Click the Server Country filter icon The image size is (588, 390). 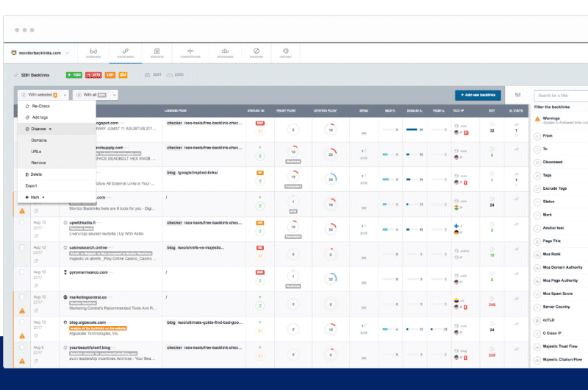(x=537, y=308)
